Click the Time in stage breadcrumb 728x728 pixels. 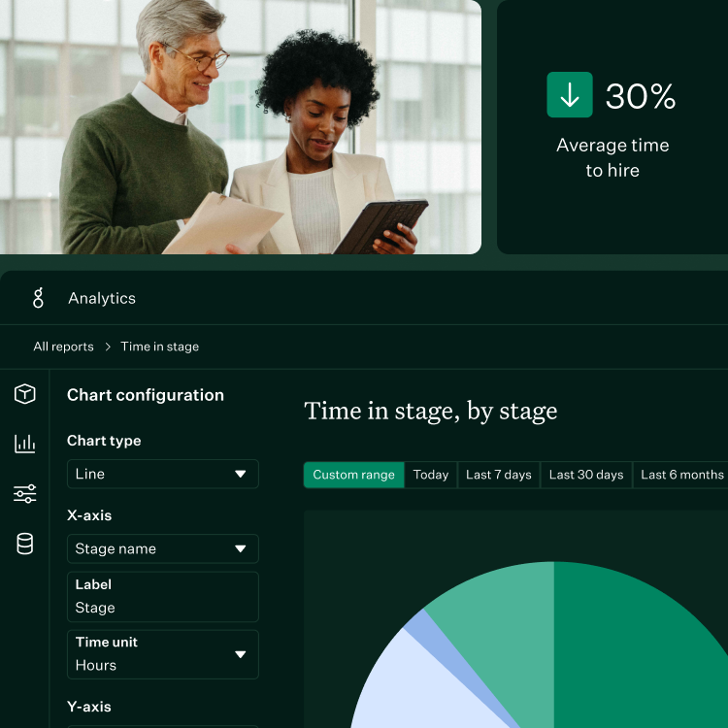click(x=160, y=347)
